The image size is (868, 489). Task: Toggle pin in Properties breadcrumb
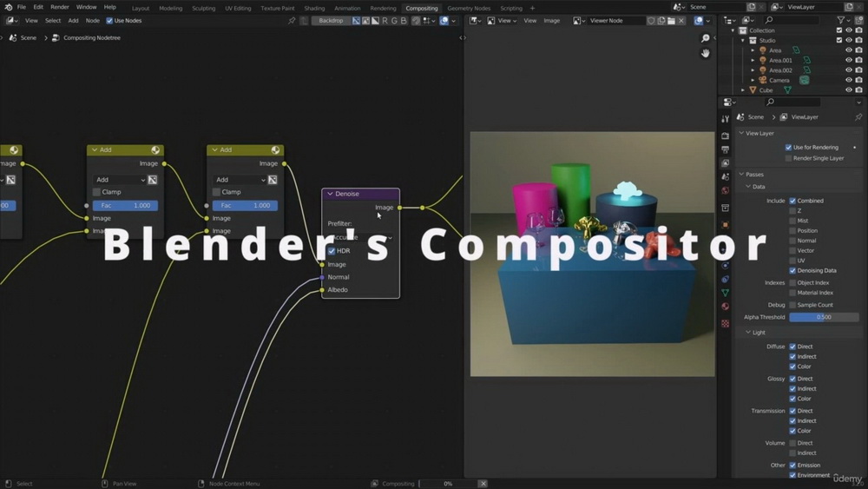pos(858,117)
